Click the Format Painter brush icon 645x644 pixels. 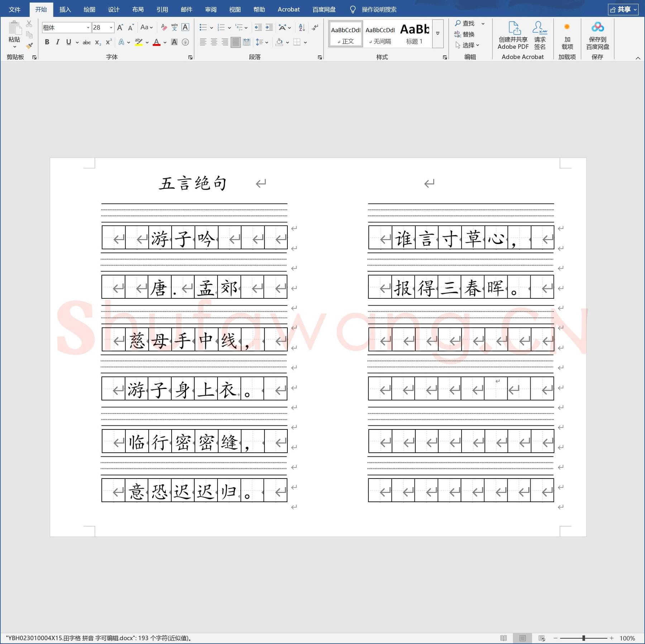(29, 46)
